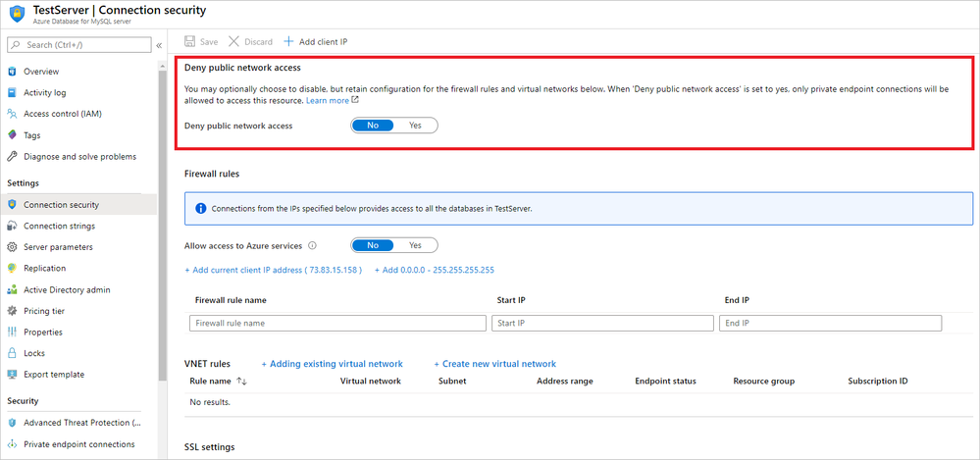Click the Activity log icon
The width and height of the screenshot is (980, 460).
[x=11, y=92]
